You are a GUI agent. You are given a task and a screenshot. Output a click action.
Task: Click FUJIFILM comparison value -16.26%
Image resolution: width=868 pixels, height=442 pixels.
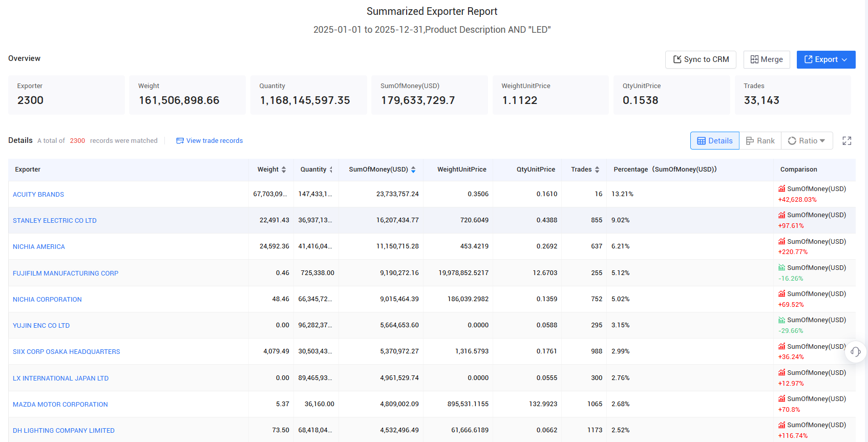pyautogui.click(x=791, y=279)
